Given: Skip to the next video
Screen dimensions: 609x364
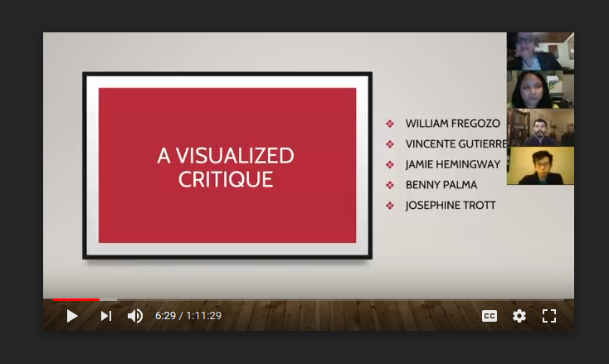Looking at the screenshot, I should click(x=106, y=316).
